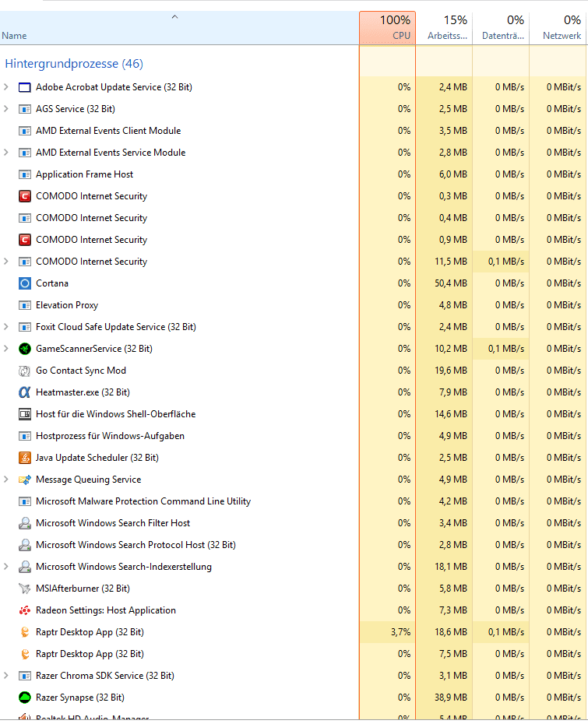Click the Message Queuing Service icon
588x724 pixels.
pos(24,480)
